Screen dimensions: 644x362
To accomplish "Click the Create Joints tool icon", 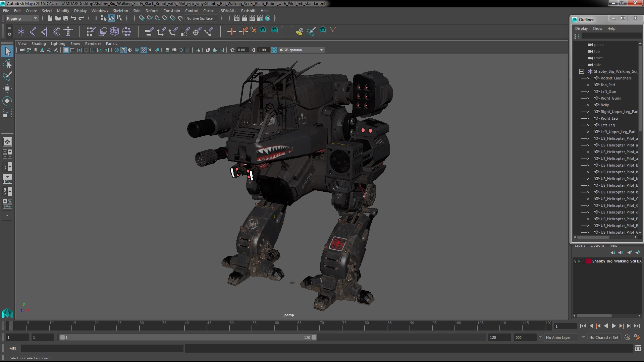I will 33,32.
